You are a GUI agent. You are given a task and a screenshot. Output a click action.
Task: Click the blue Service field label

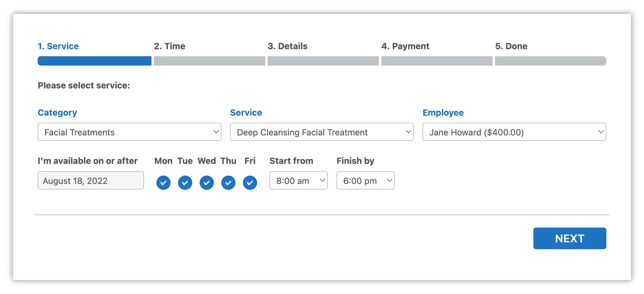(x=246, y=113)
